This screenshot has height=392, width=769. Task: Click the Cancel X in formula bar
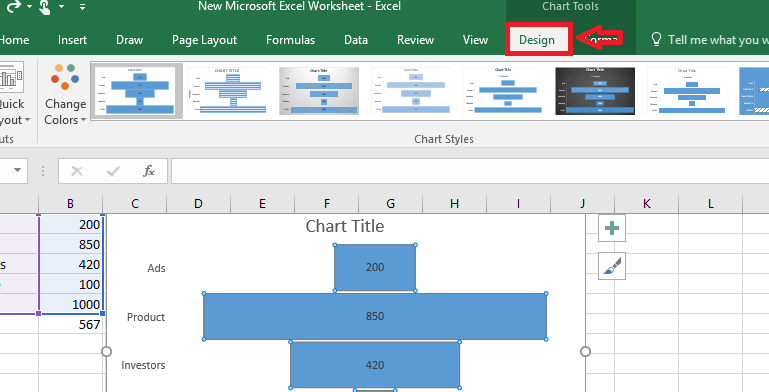pyautogui.click(x=77, y=171)
